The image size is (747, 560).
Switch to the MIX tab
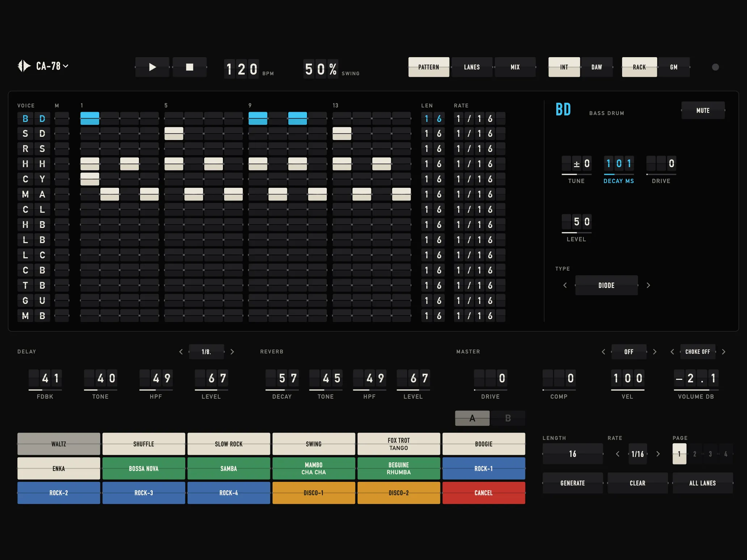point(515,67)
